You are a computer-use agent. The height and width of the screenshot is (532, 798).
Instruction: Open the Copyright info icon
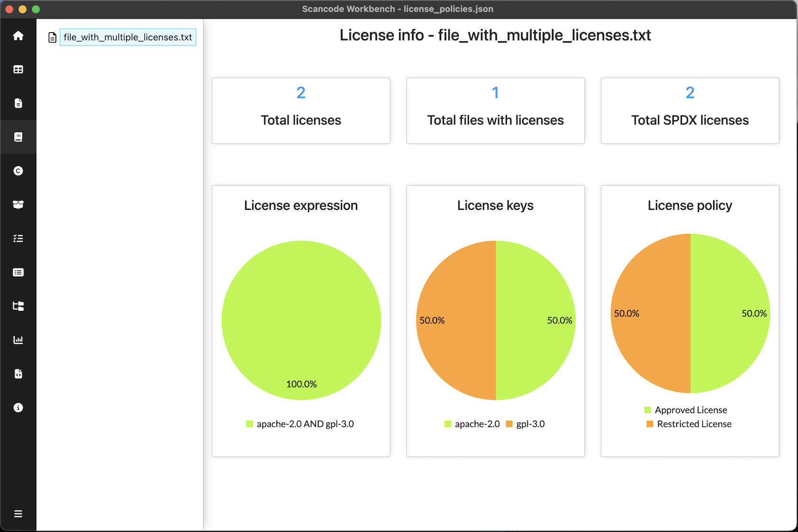18,171
